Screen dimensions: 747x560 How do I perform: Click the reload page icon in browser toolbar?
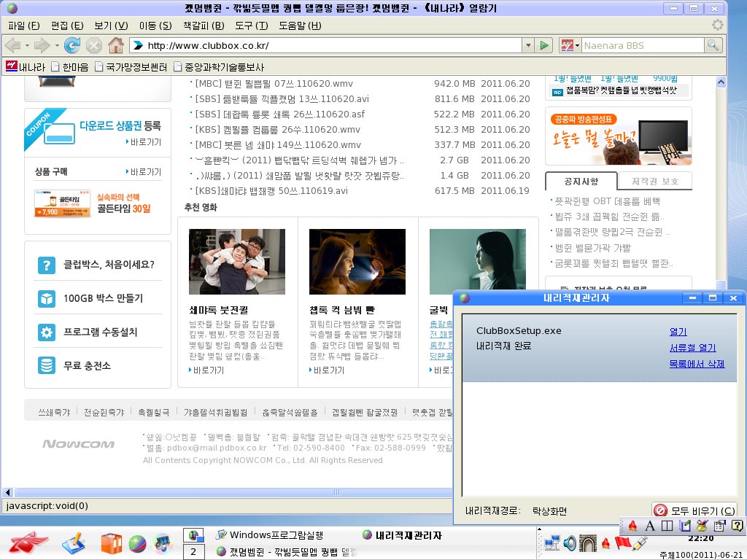(x=71, y=45)
